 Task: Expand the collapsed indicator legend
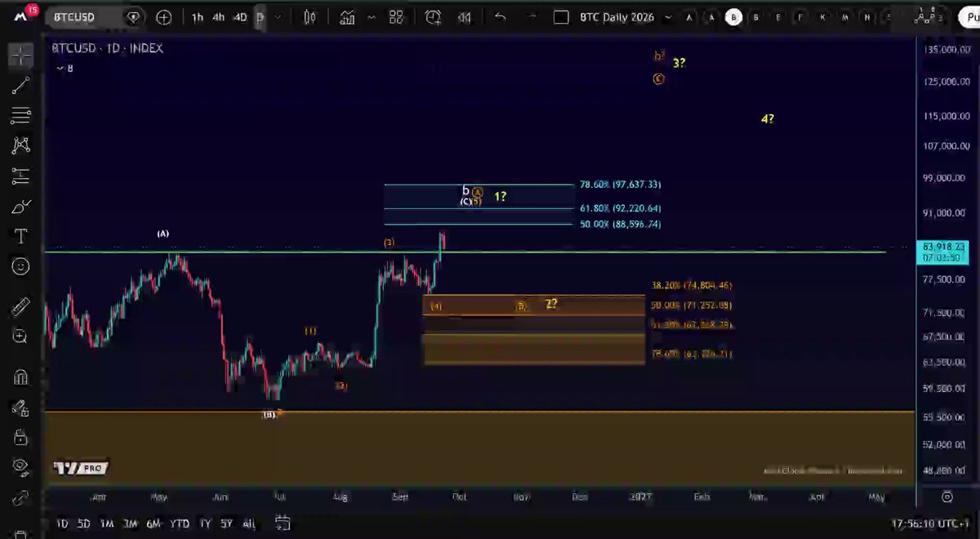coord(59,69)
